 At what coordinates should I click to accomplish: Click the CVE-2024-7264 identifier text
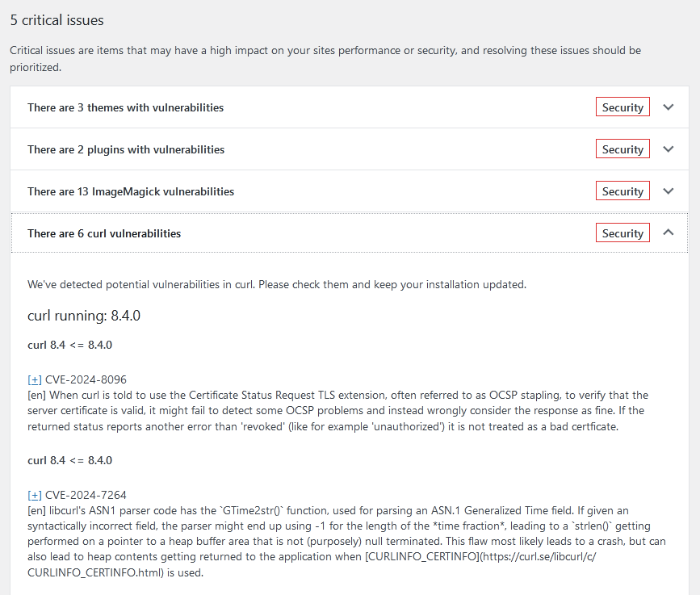pos(86,495)
